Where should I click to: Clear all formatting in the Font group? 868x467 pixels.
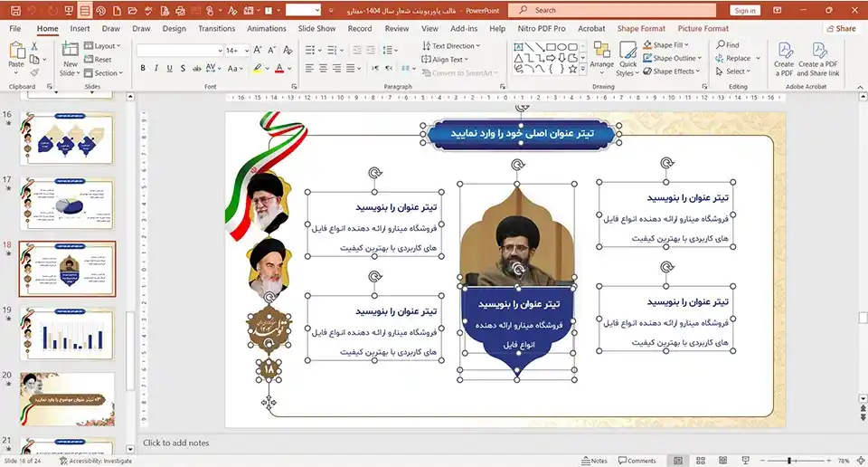(288, 51)
